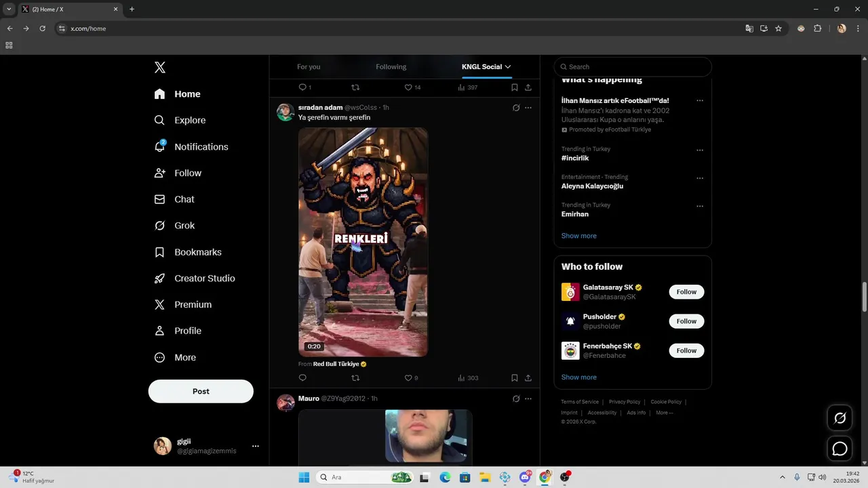This screenshot has height=488, width=868.
Task: Open sıradan adam's profile avatar
Action: click(x=285, y=113)
